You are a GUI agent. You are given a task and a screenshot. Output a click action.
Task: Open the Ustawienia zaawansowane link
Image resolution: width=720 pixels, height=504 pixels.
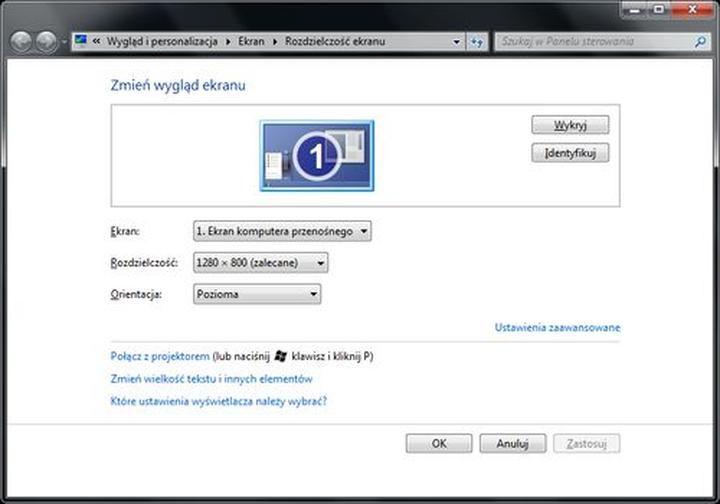click(x=557, y=327)
